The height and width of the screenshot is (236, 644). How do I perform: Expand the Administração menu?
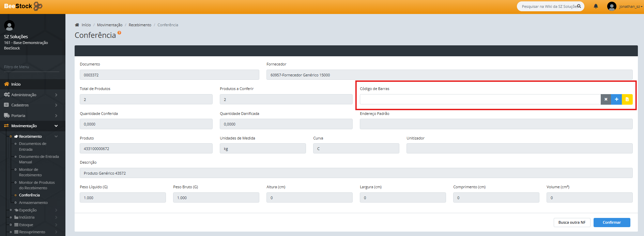[31, 95]
